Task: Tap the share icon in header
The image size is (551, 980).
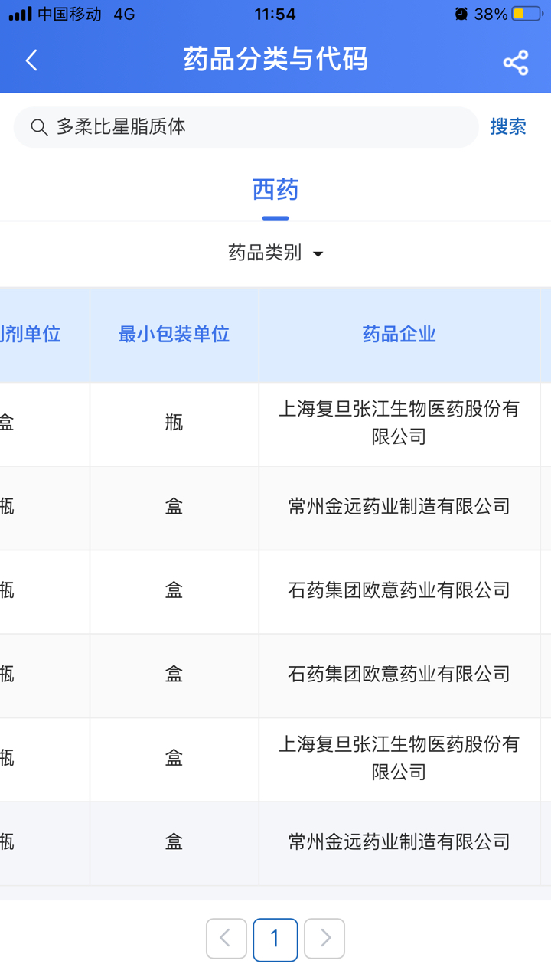Action: point(516,62)
